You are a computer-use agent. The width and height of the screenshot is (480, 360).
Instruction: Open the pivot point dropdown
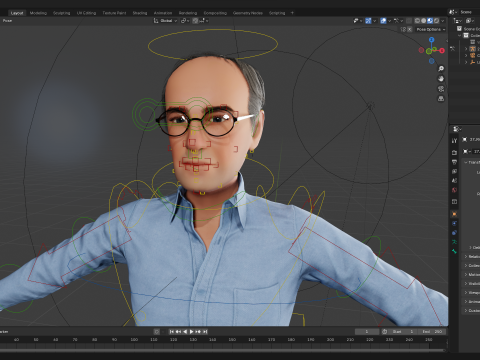[185, 21]
